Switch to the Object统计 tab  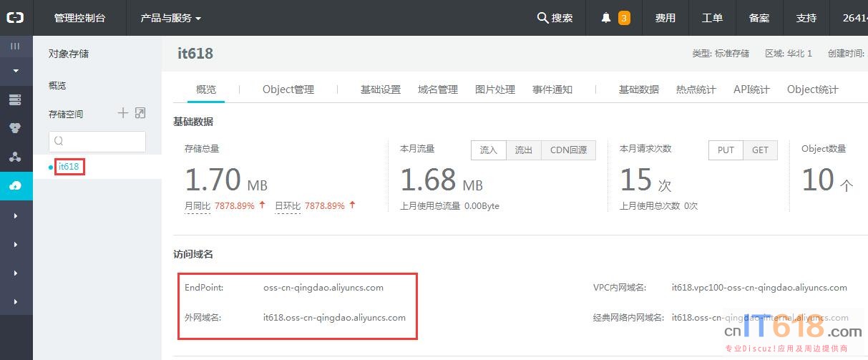tap(813, 89)
